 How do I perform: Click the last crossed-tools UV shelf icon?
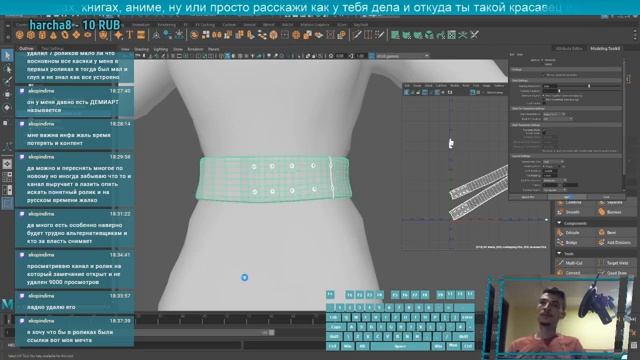pos(474,36)
